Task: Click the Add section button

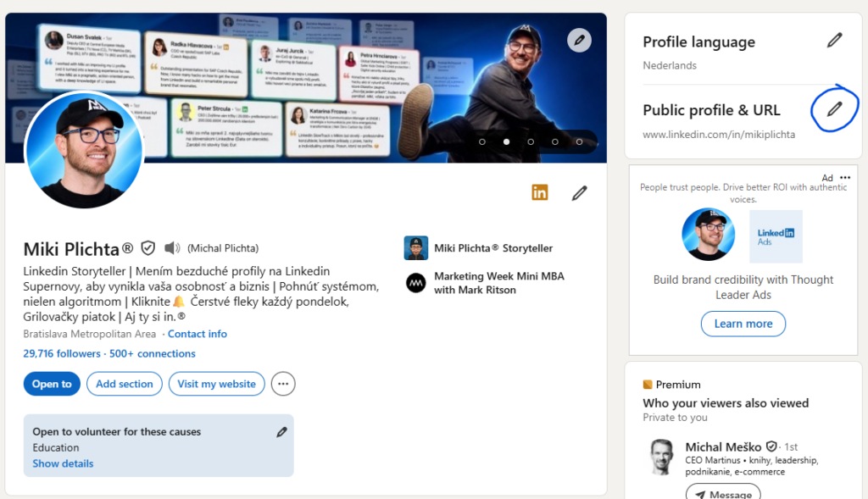Action: [125, 384]
